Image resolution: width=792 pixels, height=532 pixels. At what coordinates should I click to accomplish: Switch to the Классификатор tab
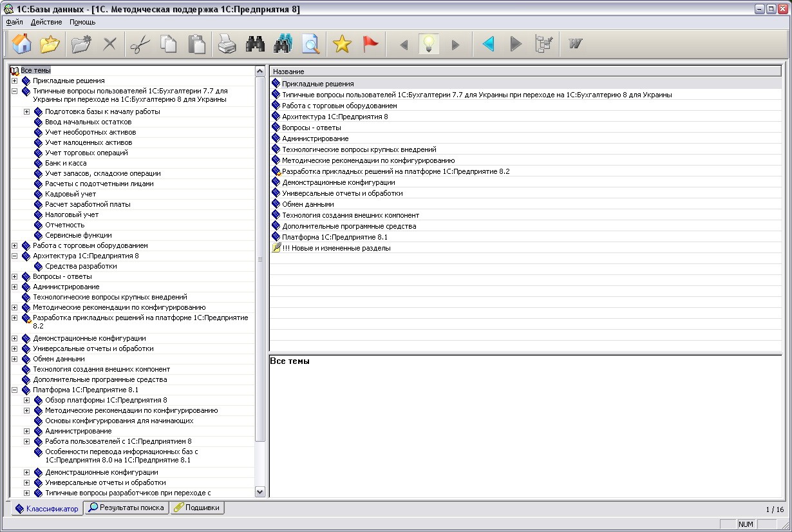47,509
